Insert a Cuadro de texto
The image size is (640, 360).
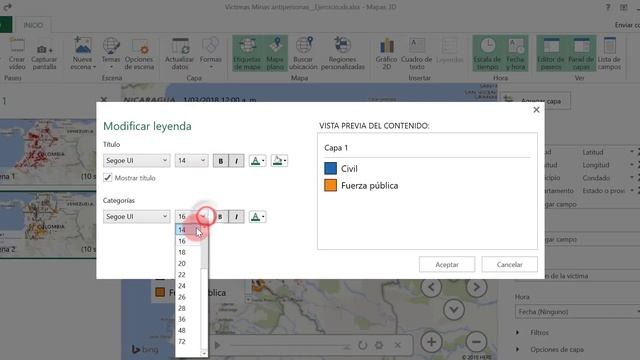(417, 54)
